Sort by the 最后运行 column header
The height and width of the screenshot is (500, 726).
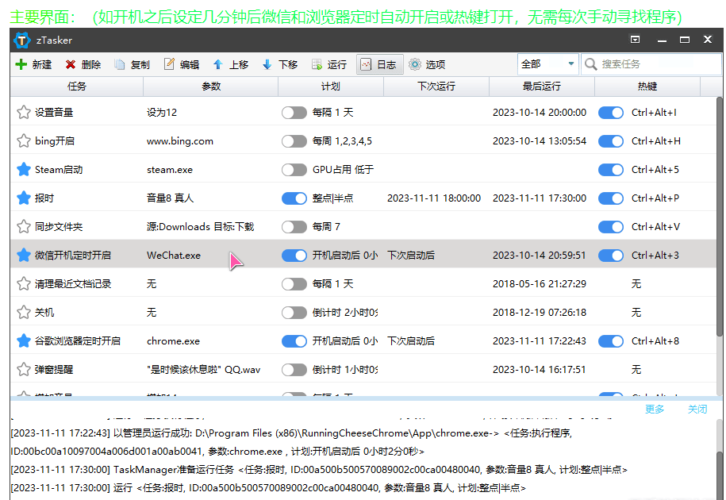[541, 87]
